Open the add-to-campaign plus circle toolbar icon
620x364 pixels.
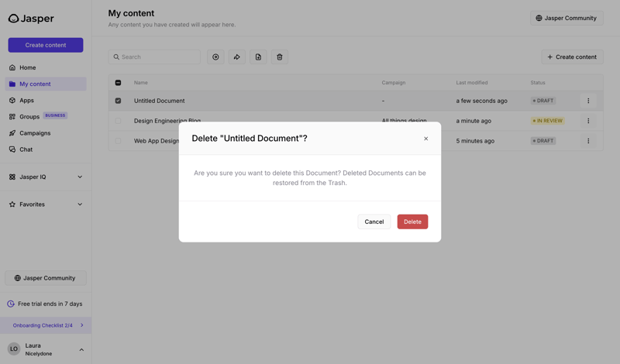click(x=215, y=57)
